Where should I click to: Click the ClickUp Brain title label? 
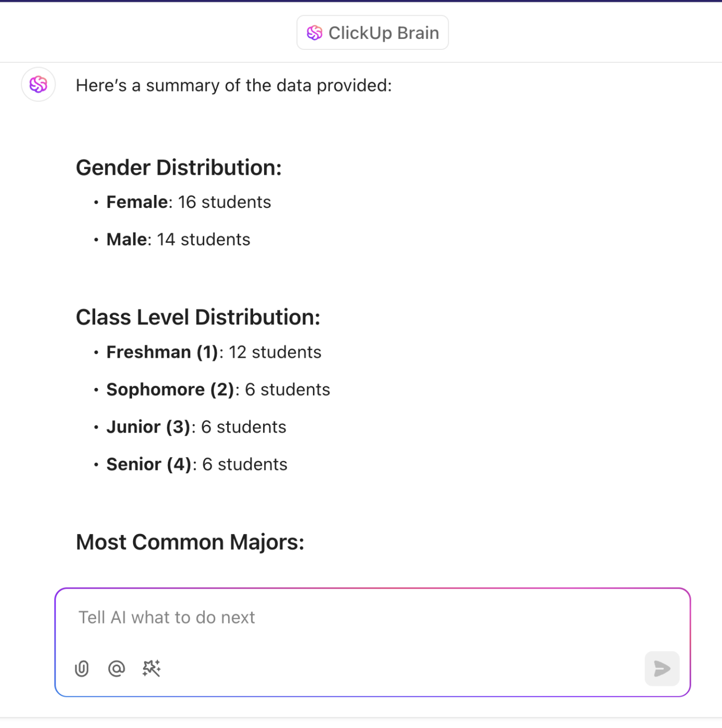point(384,33)
